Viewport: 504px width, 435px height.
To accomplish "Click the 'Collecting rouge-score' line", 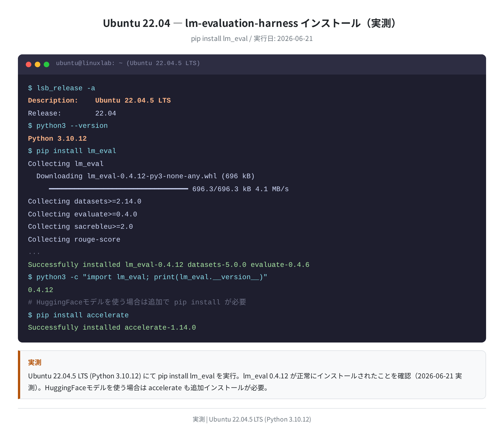I will pyautogui.click(x=74, y=239).
